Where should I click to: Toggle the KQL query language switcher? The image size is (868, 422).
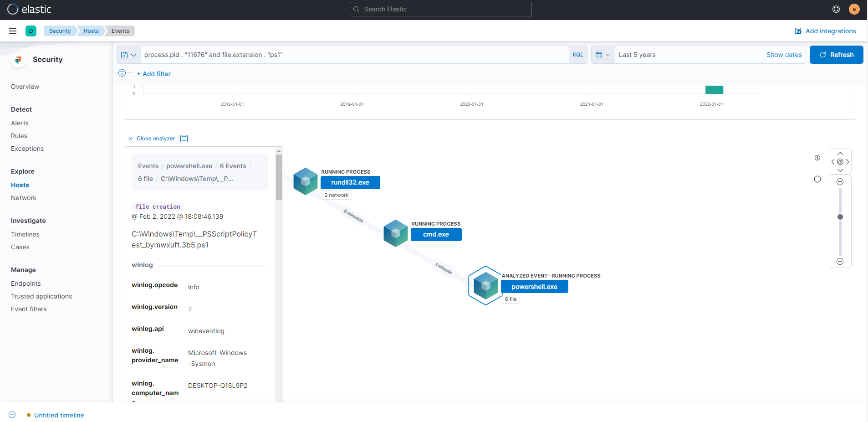pos(577,55)
